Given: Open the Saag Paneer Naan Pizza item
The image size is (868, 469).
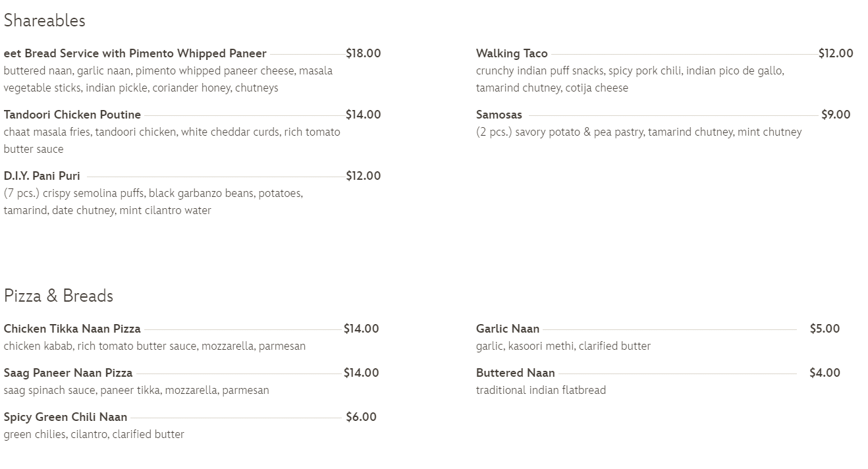Looking at the screenshot, I should point(68,373).
